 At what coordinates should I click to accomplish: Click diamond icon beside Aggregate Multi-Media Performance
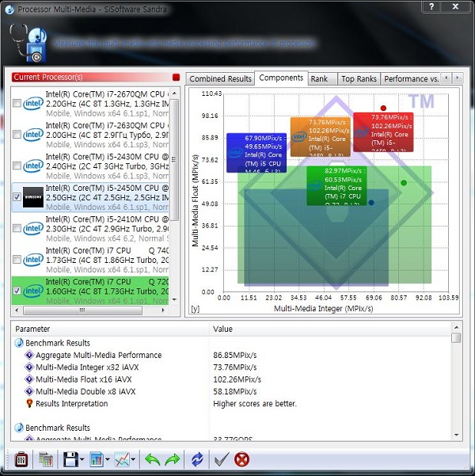(29, 355)
